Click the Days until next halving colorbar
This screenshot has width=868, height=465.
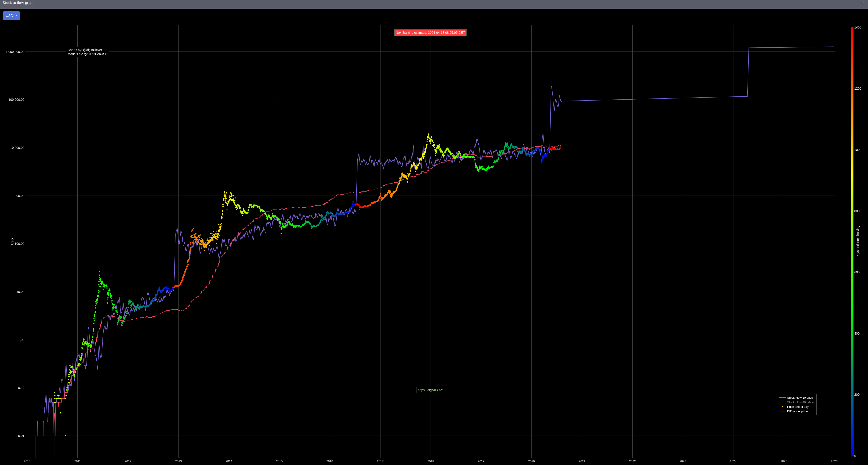coord(852,241)
